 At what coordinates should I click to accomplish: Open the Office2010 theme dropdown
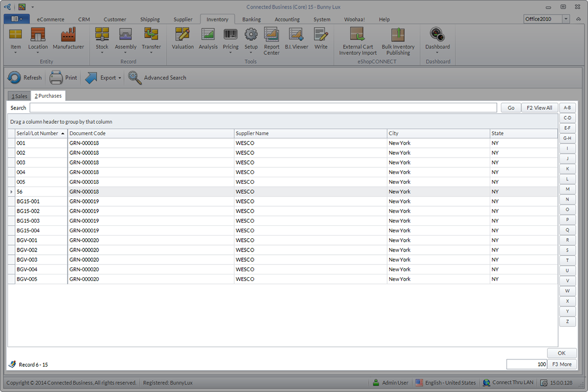(566, 19)
